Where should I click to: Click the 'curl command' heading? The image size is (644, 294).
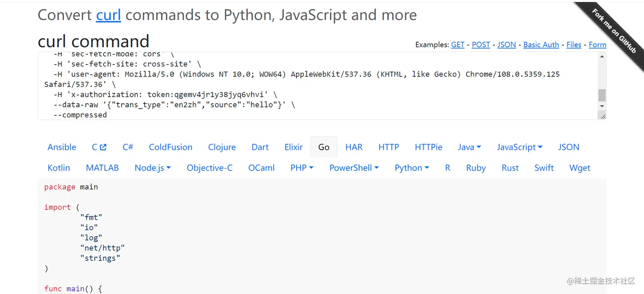click(94, 41)
